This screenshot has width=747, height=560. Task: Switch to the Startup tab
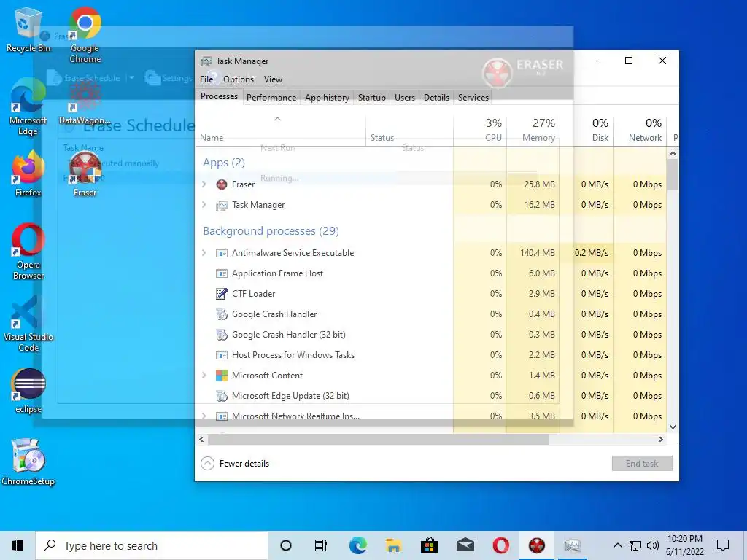[371, 98]
